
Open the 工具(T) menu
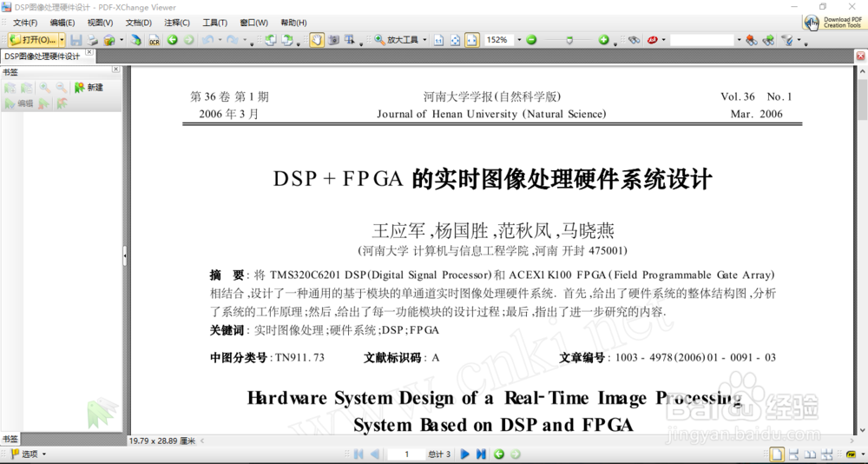(214, 23)
